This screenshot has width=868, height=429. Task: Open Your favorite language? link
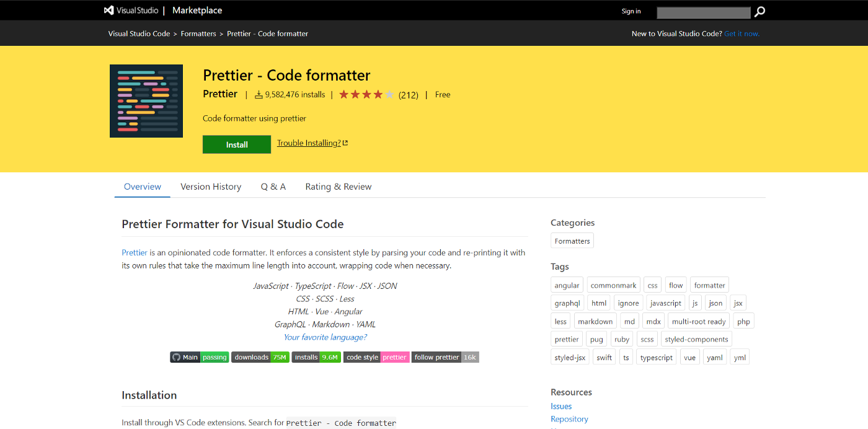coord(325,337)
